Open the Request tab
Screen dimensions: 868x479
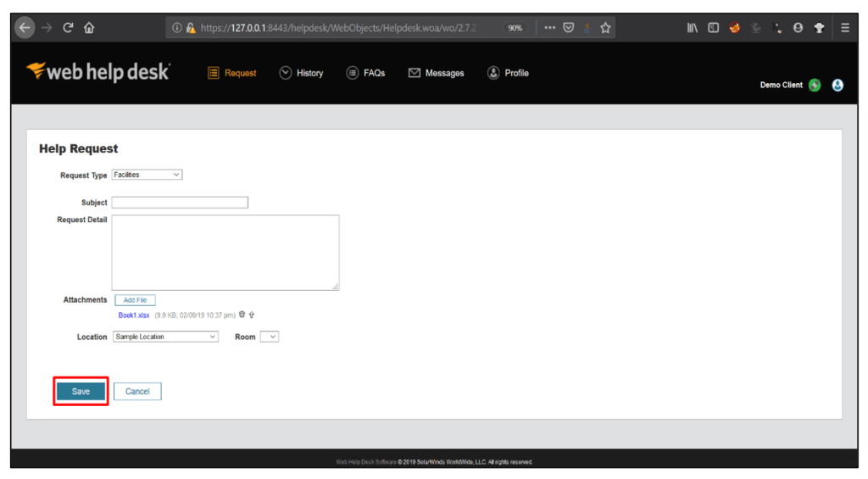pyautogui.click(x=232, y=73)
